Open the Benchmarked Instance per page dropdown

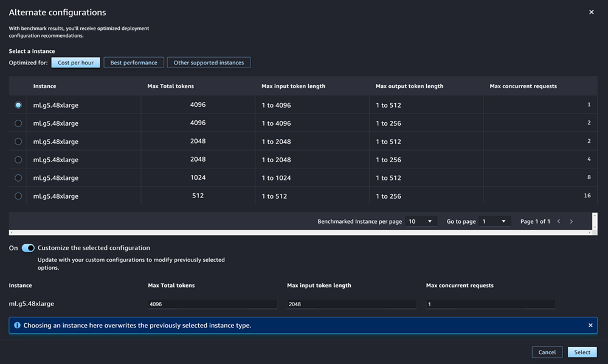(421, 221)
